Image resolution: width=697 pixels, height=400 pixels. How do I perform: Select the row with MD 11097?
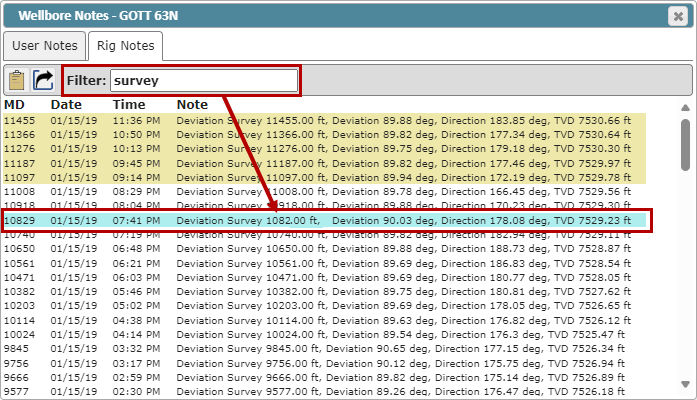[324, 177]
